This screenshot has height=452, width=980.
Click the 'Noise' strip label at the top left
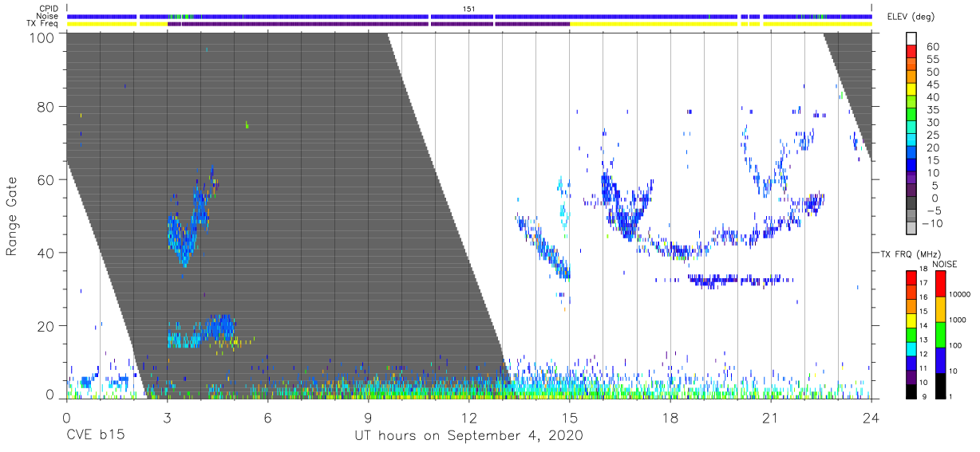[49, 16]
